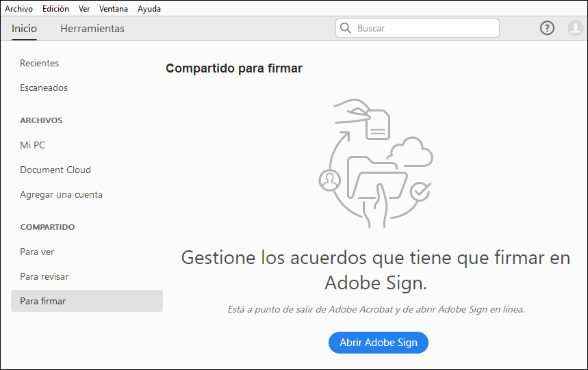This screenshot has height=370, width=588.
Task: Open the Edición menu
Action: pyautogui.click(x=55, y=9)
